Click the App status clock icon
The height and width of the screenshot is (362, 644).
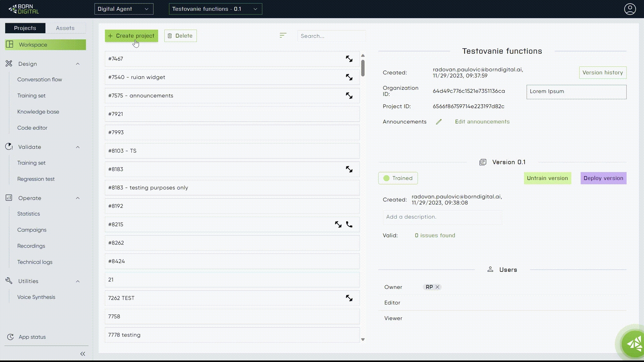tap(10, 337)
